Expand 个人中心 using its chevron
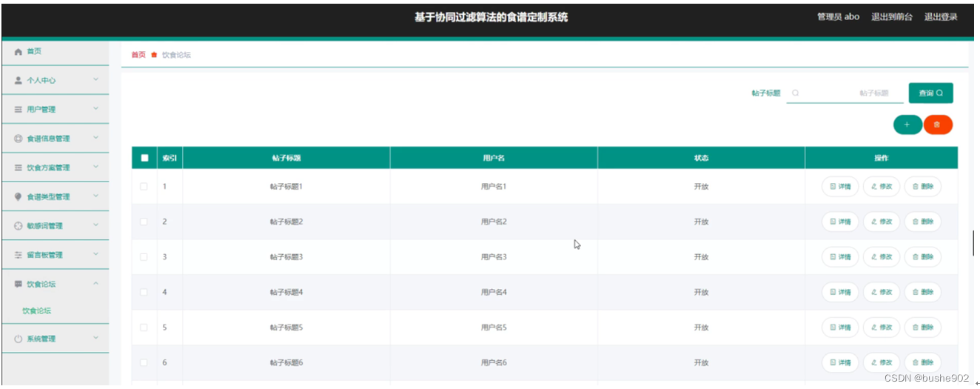Screen dimensions: 980x389 coord(95,79)
